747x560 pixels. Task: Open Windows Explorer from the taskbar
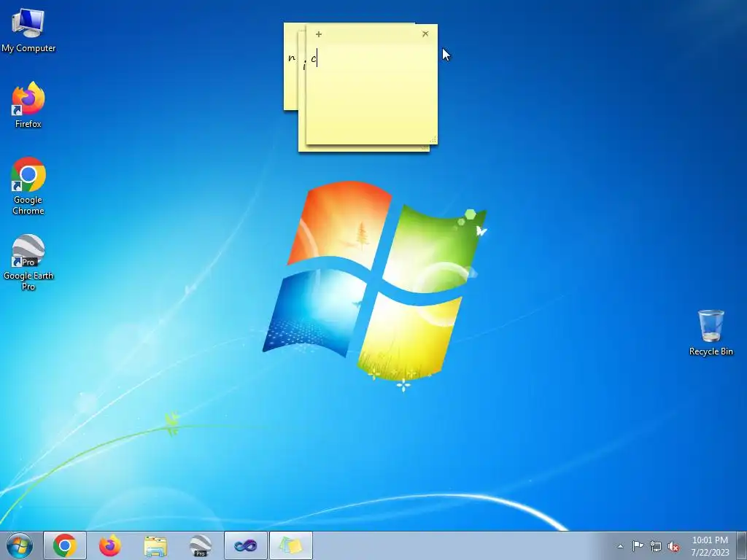pos(155,545)
